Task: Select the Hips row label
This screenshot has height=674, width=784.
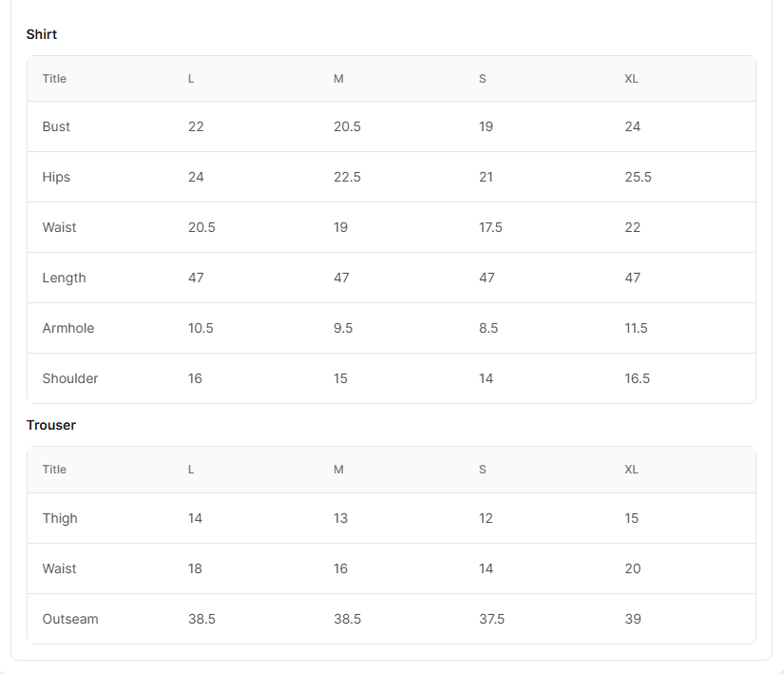Action: [x=56, y=177]
